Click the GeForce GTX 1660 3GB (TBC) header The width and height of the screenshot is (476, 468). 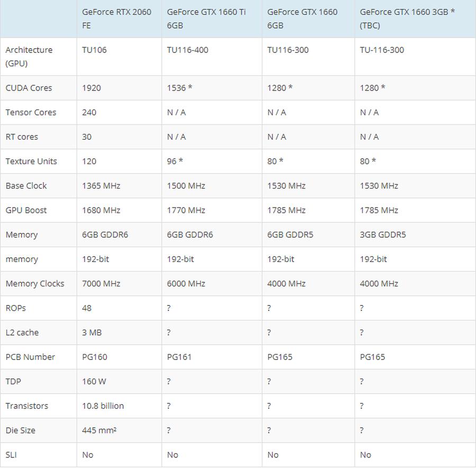(x=407, y=19)
